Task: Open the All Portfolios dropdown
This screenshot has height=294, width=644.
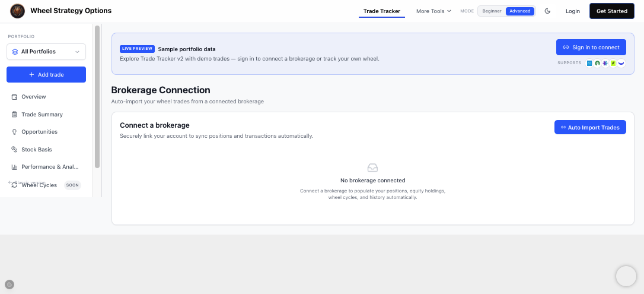Action: [x=46, y=52]
